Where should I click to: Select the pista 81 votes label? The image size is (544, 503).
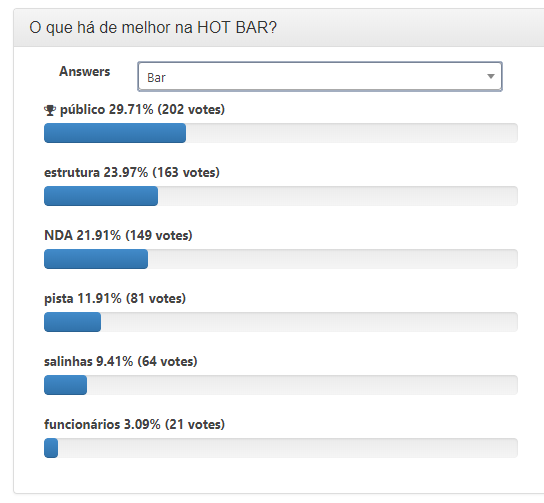(115, 298)
